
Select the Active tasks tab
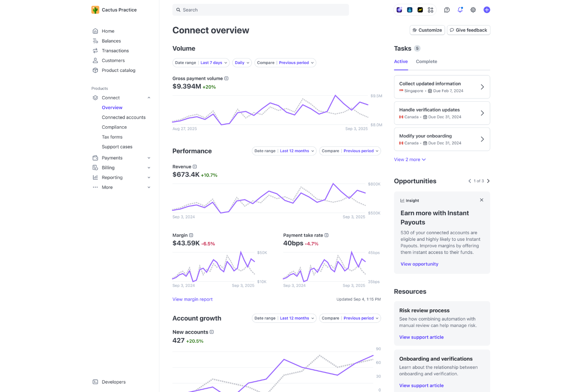(401, 62)
